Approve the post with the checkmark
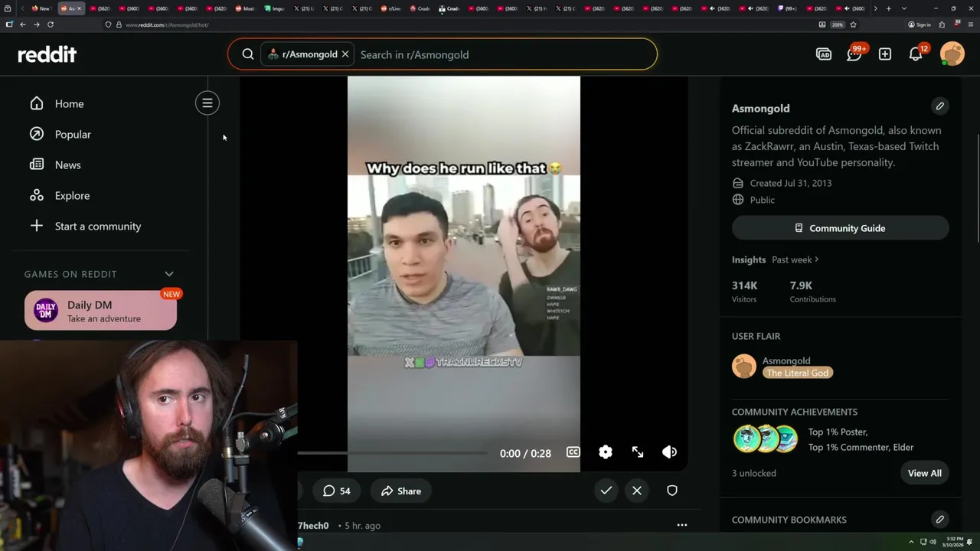Screen dimensions: 980x551 point(606,491)
